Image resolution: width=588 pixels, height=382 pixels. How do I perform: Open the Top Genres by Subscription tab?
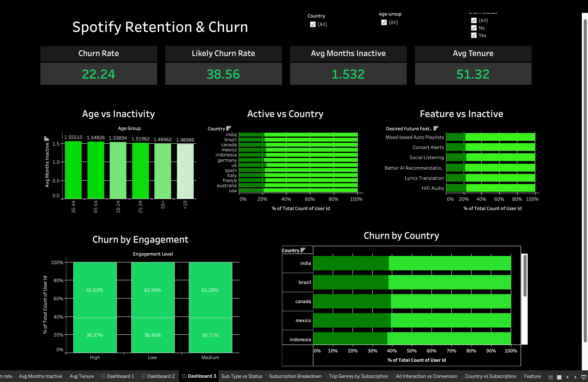(359, 376)
